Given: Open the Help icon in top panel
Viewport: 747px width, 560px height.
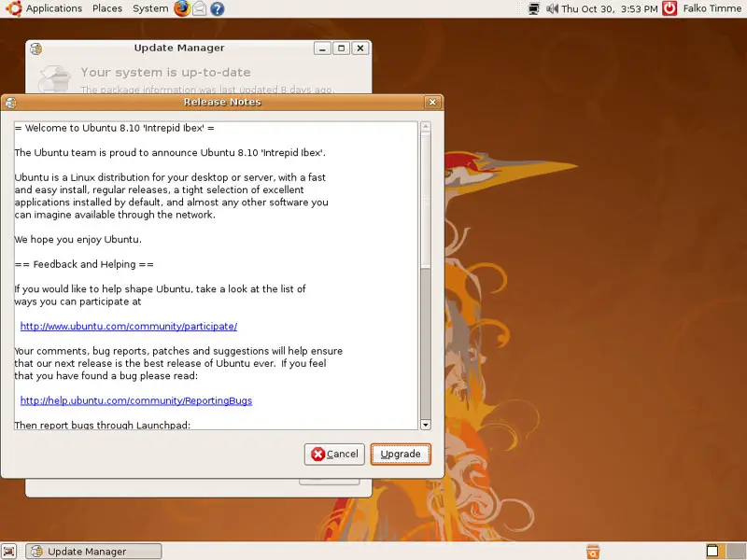Looking at the screenshot, I should point(218,8).
